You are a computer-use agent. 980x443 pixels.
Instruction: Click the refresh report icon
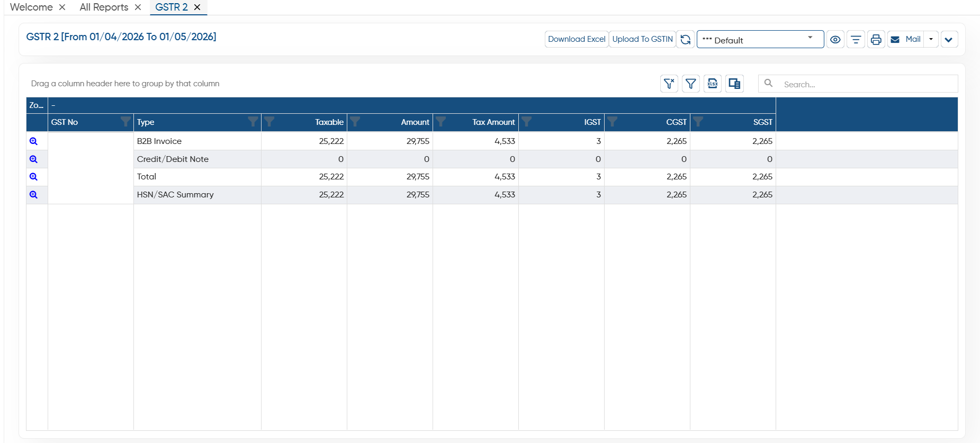685,39
